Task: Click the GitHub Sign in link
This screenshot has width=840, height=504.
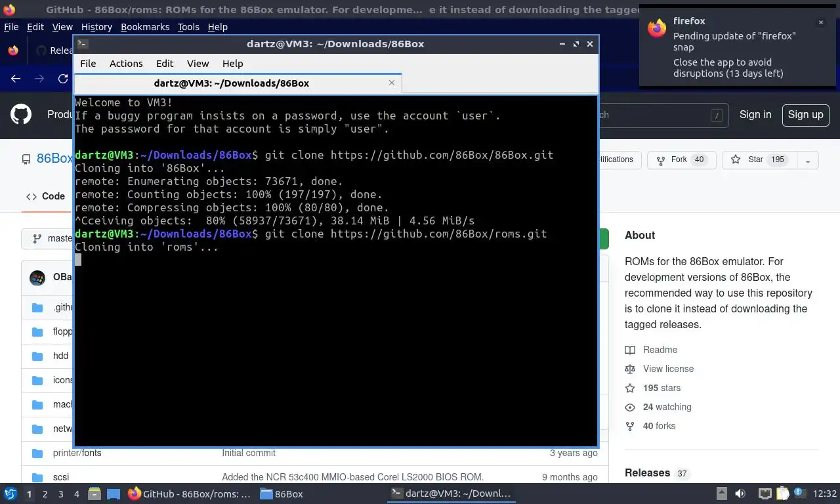Action: (x=755, y=114)
